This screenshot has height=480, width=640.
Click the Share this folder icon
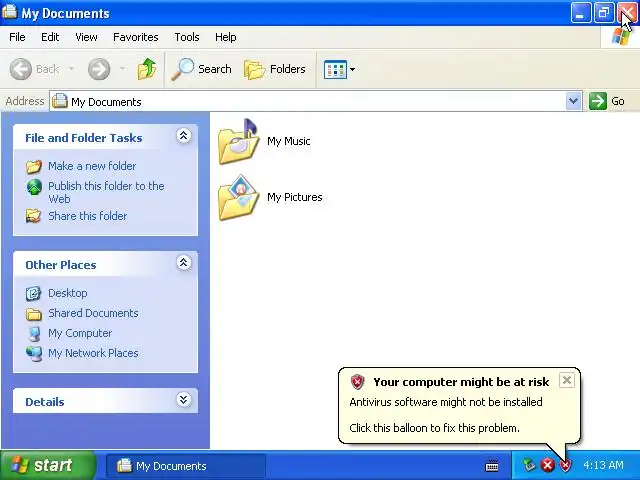click(33, 216)
